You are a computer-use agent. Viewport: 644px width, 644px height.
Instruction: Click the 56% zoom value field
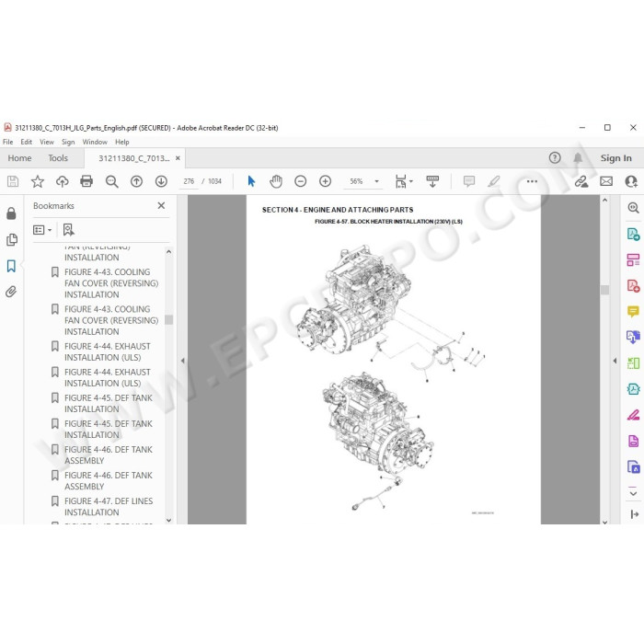(x=357, y=181)
